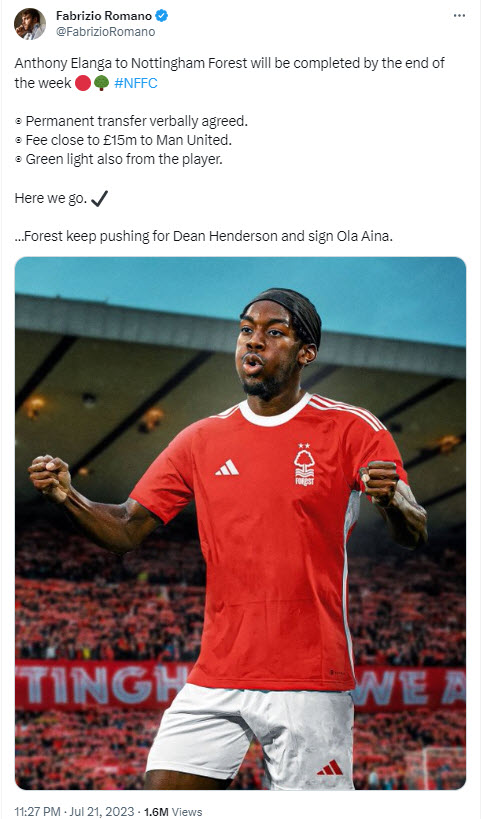
Task: Click the Adidas logo on white shorts
Action: coord(330,767)
